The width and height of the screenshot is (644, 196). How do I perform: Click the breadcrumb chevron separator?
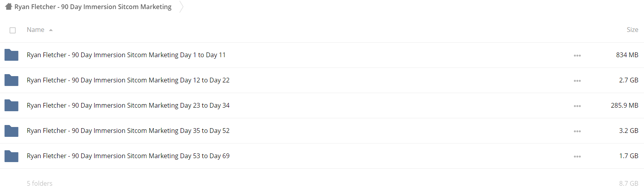pos(181,7)
